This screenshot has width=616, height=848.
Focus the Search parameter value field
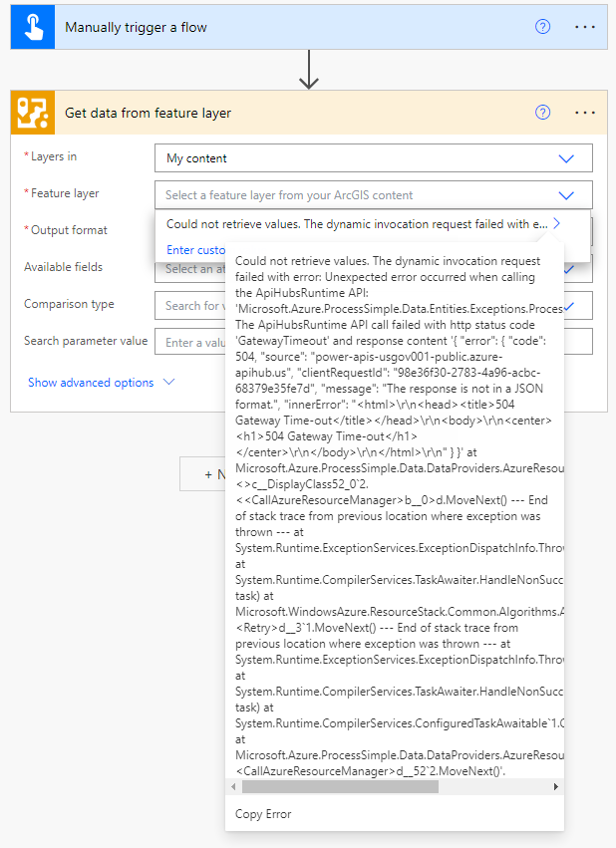point(189,343)
